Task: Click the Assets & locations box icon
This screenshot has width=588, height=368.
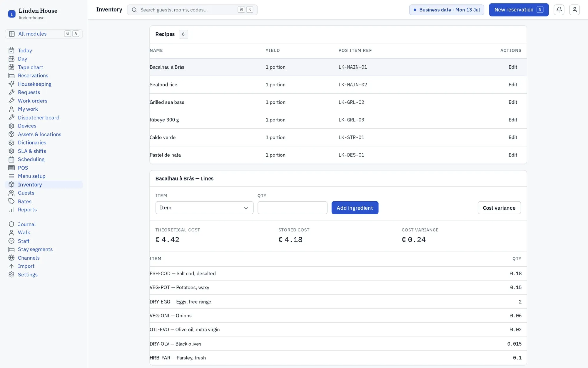Action: [11, 134]
